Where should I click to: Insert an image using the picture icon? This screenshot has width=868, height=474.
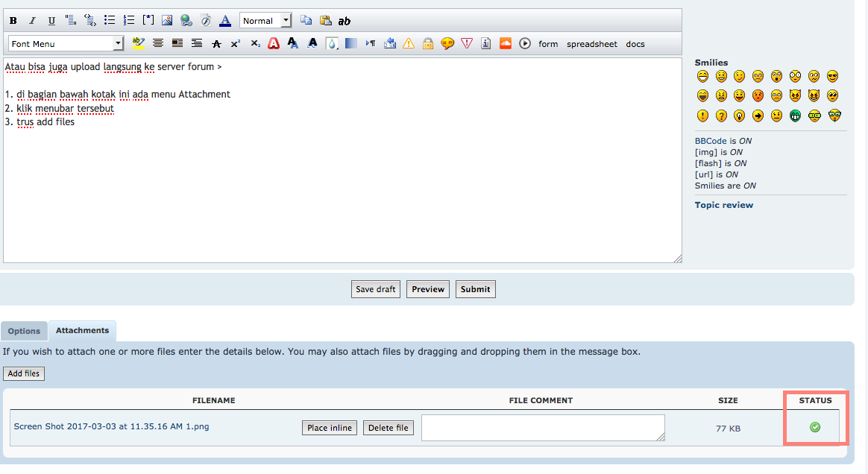(x=167, y=21)
